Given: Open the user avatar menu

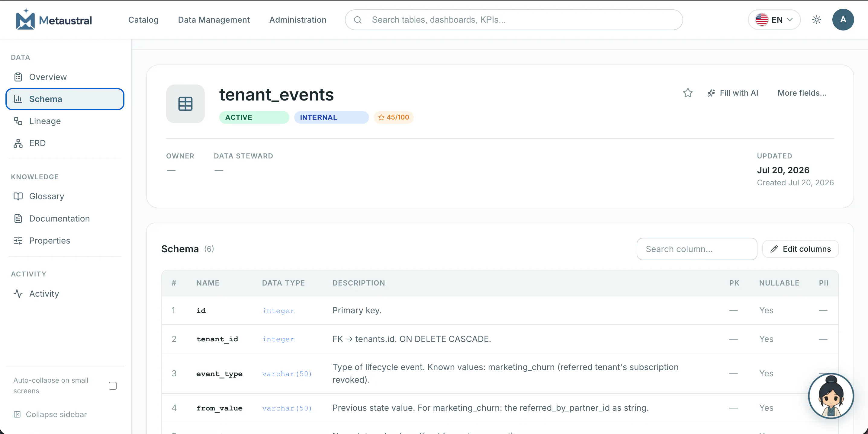Looking at the screenshot, I should click(843, 20).
